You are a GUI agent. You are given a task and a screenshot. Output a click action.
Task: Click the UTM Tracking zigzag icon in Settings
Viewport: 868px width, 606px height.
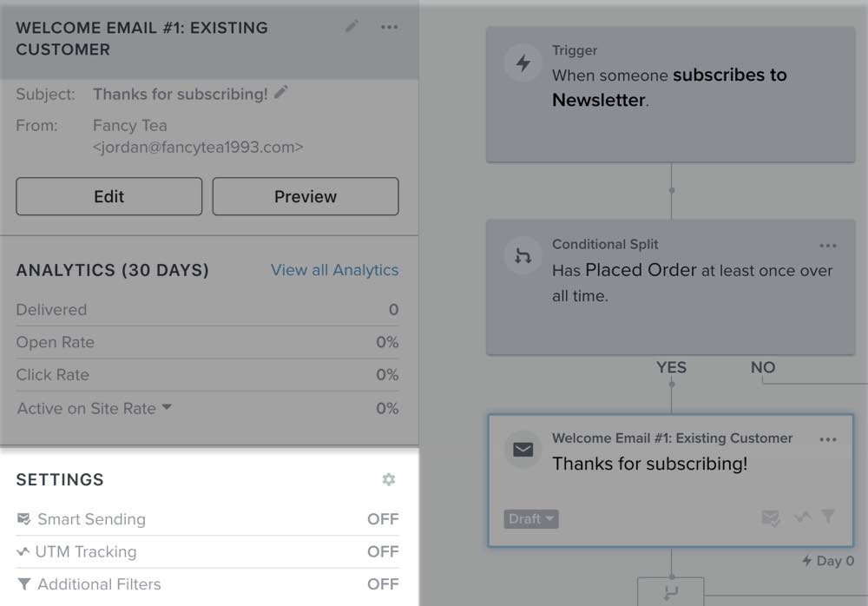[x=24, y=551]
